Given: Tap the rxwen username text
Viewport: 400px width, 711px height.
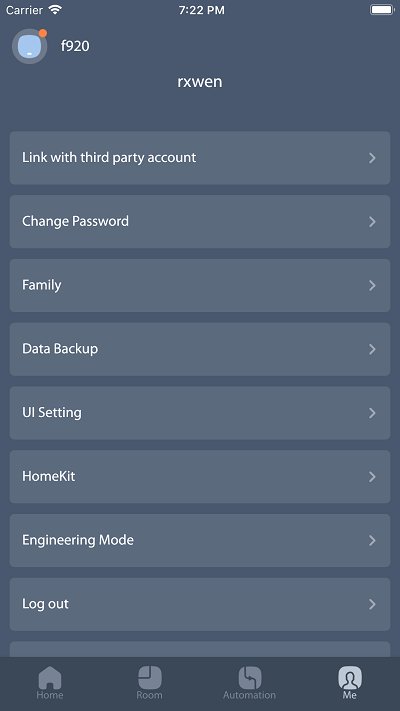Looking at the screenshot, I should [200, 82].
